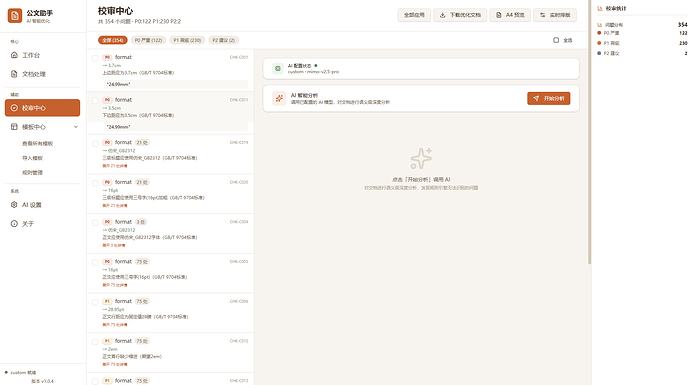
Task: Expand 75 details under CHK-C012
Action: (x=115, y=364)
